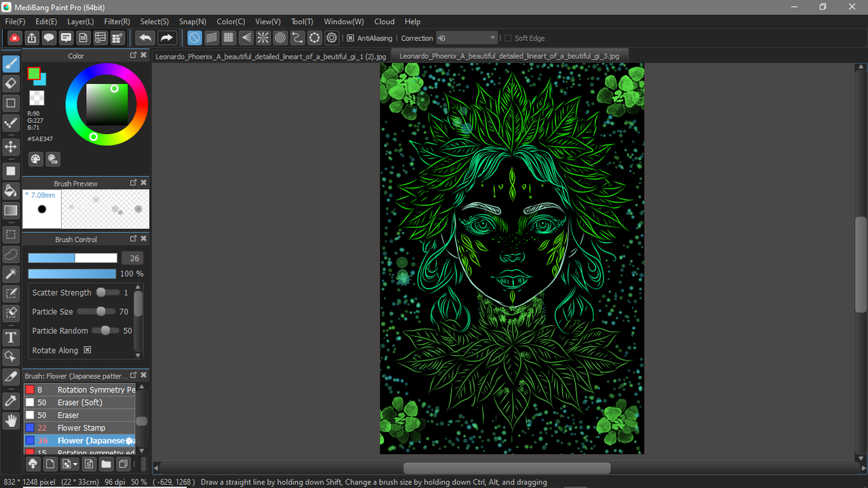
Task: Pick the Move tool icon
Action: [11, 147]
